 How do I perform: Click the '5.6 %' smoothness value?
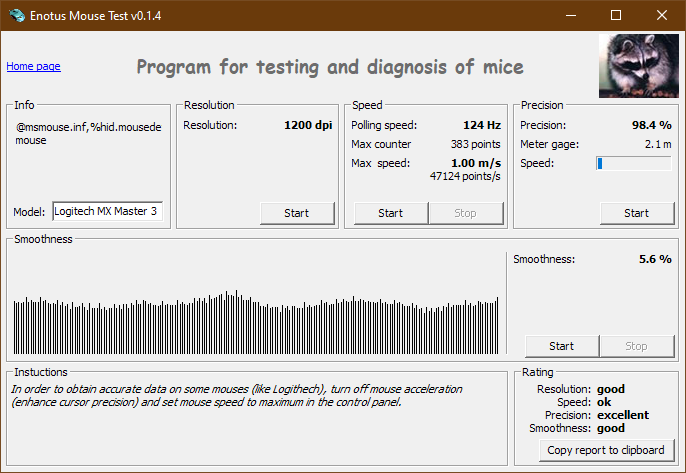click(655, 259)
